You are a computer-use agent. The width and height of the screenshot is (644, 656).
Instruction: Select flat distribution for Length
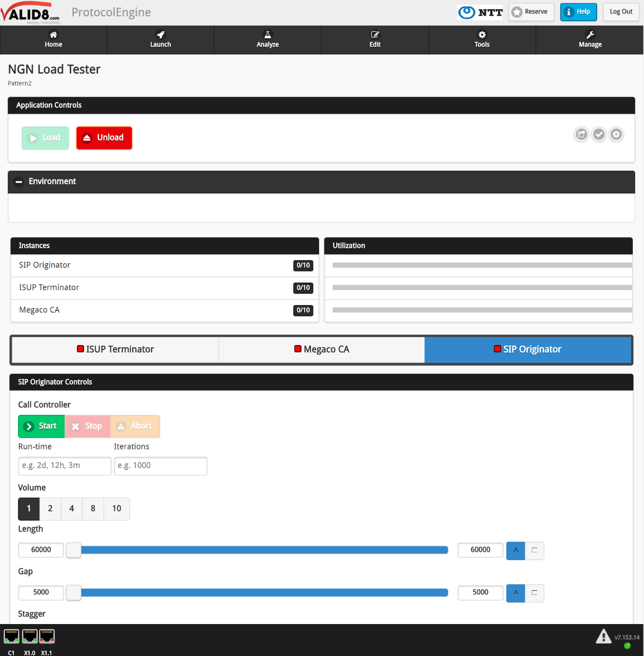535,550
